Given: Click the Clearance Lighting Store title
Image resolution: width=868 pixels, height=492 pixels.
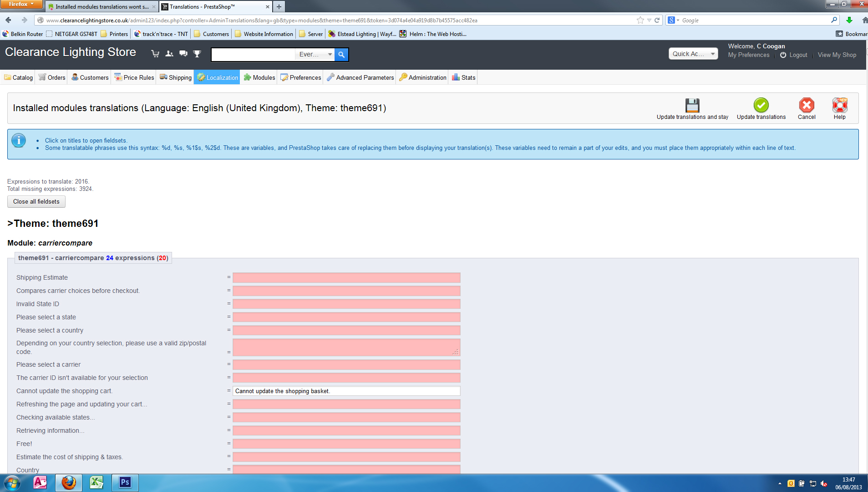Looking at the screenshot, I should coord(71,52).
